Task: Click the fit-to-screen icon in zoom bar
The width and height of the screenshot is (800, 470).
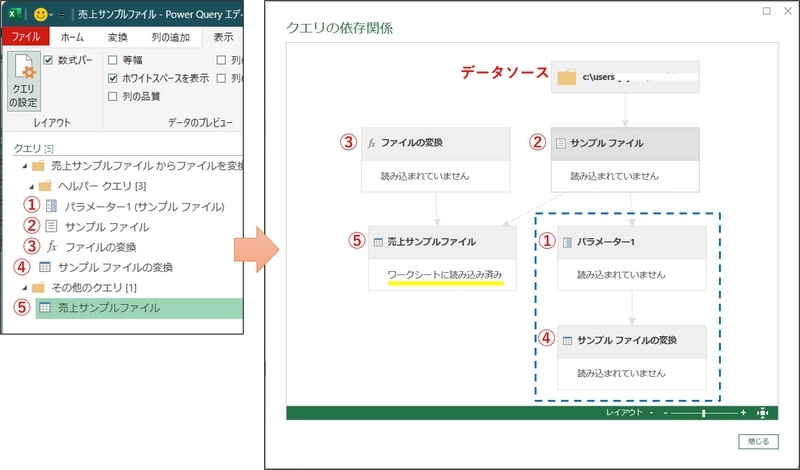Action: point(762,412)
